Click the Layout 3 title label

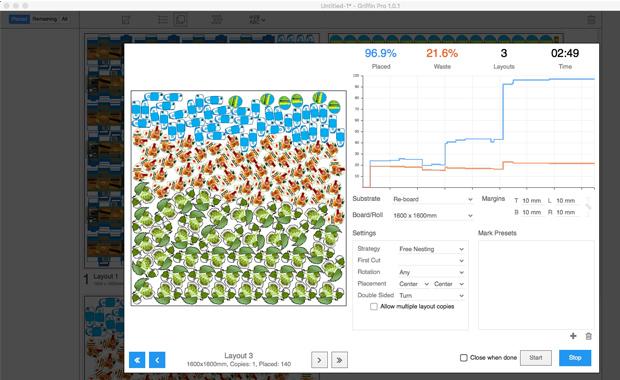click(x=238, y=355)
